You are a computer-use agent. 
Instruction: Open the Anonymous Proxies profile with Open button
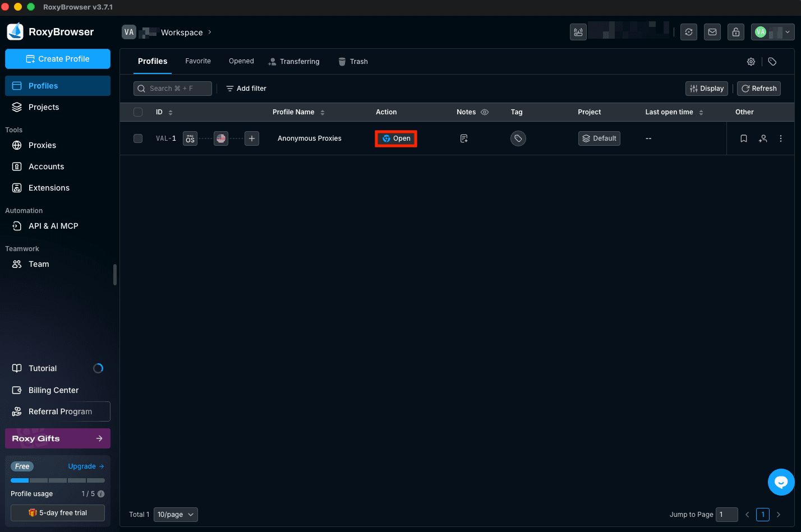tap(395, 138)
